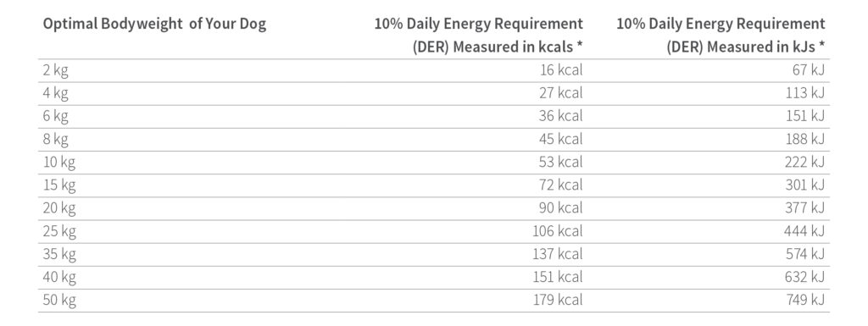Click the 8 kg row label
The width and height of the screenshot is (868, 326).
point(55,140)
